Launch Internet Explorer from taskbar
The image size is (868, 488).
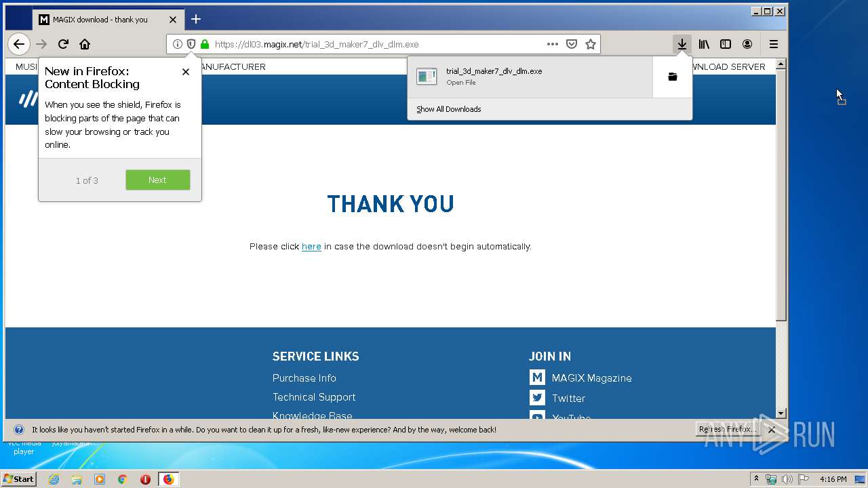[54, 479]
